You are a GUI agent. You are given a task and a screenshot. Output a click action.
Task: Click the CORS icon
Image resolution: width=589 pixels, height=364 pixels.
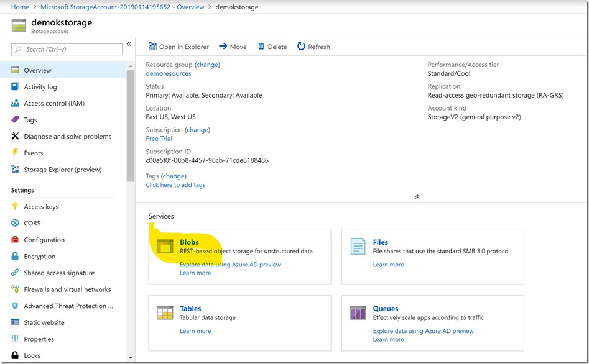(15, 223)
